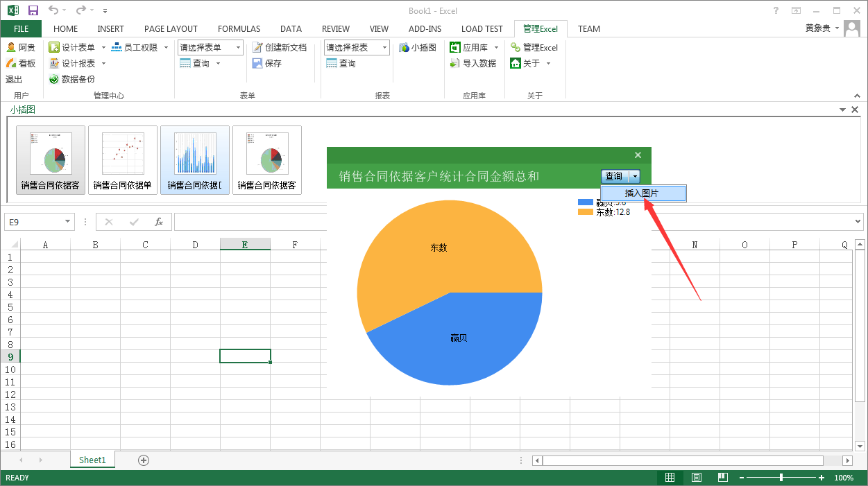Select scatter chart thumbnail 销售合同依据单
868x486 pixels.
pyautogui.click(x=123, y=160)
